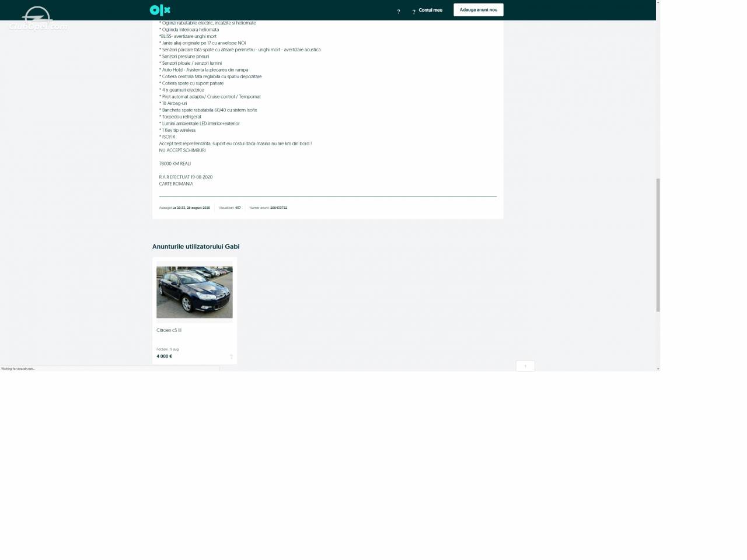Click the account icon beside Contul meu
Viewport: 747px width, 560px height.
(x=414, y=12)
